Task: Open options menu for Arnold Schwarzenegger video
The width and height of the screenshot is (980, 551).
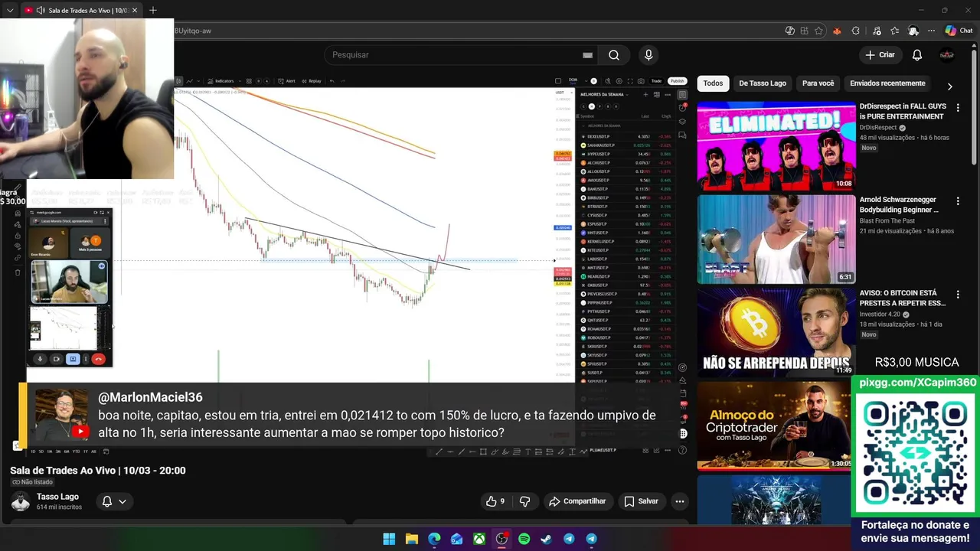Action: pyautogui.click(x=958, y=201)
